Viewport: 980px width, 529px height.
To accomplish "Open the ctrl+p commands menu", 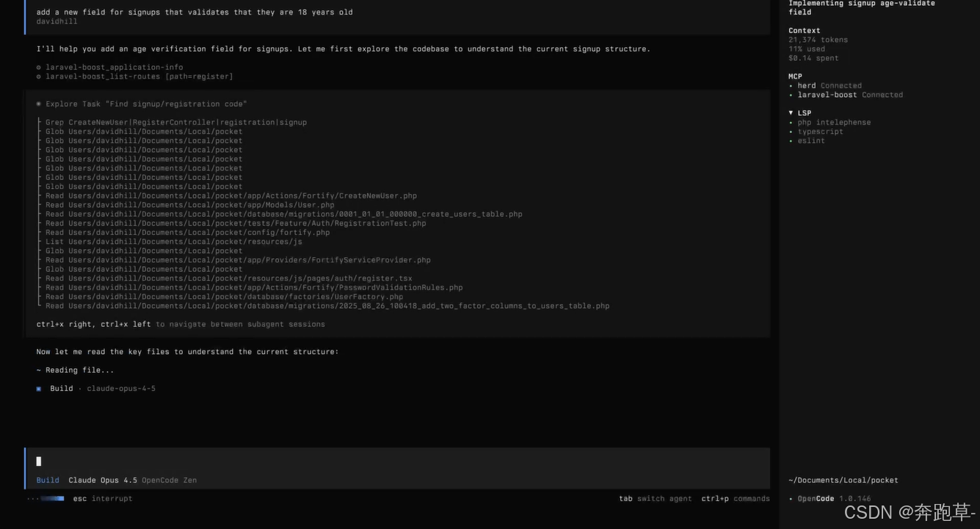I will click(x=735, y=499).
